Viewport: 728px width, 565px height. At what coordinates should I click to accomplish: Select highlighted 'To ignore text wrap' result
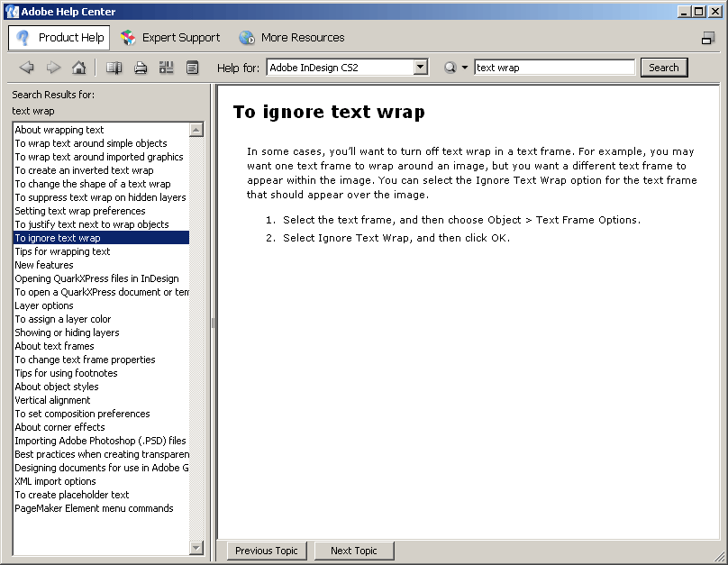pos(101,238)
